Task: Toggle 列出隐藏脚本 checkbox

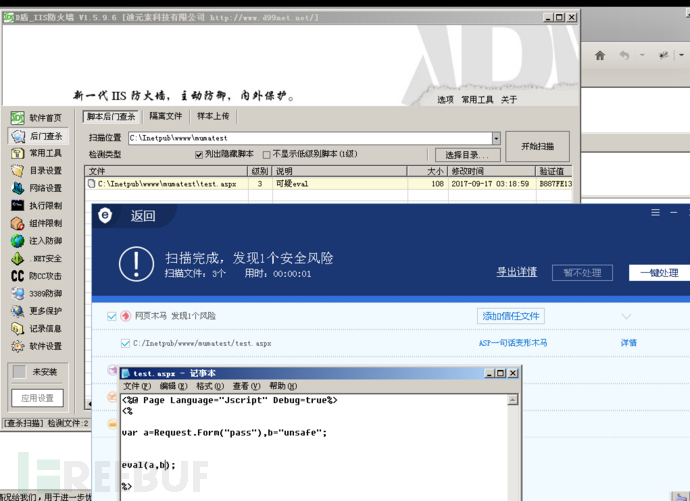Action: pyautogui.click(x=199, y=154)
